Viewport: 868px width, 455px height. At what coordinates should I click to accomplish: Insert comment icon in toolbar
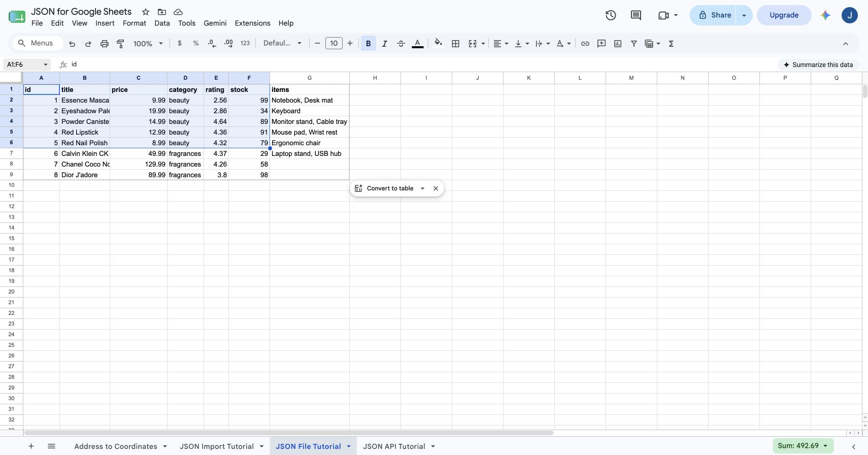[x=602, y=44]
